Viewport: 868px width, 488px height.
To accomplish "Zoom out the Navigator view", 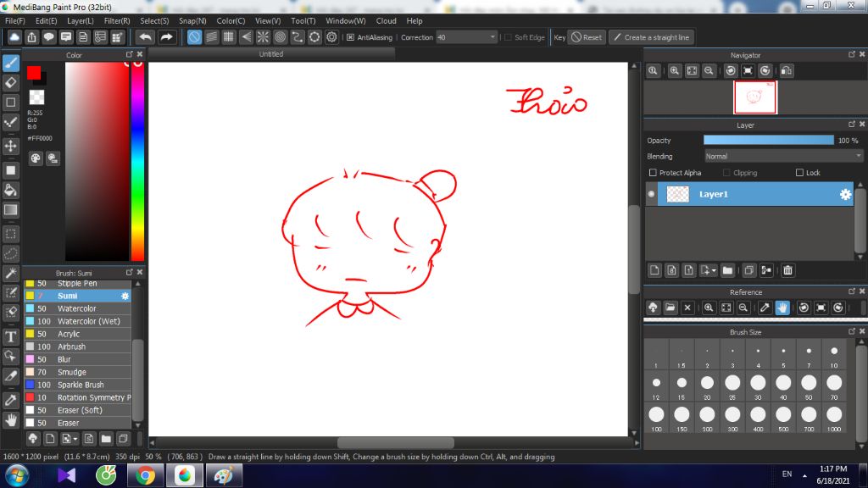I will (709, 71).
